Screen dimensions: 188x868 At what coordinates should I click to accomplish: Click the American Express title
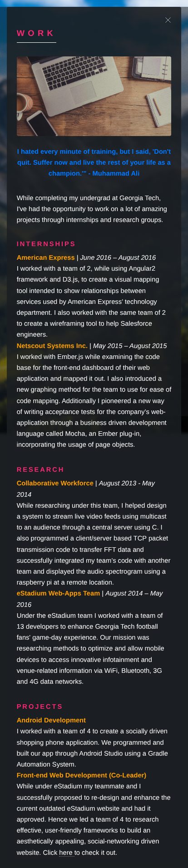point(45,257)
